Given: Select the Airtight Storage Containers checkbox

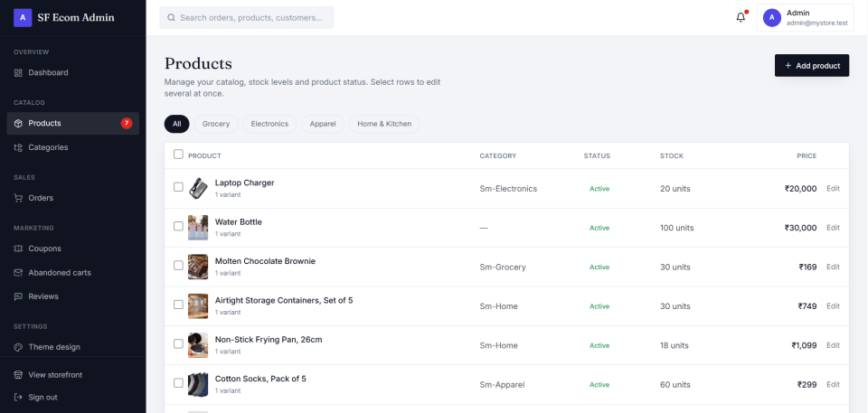Looking at the screenshot, I should click(x=178, y=305).
